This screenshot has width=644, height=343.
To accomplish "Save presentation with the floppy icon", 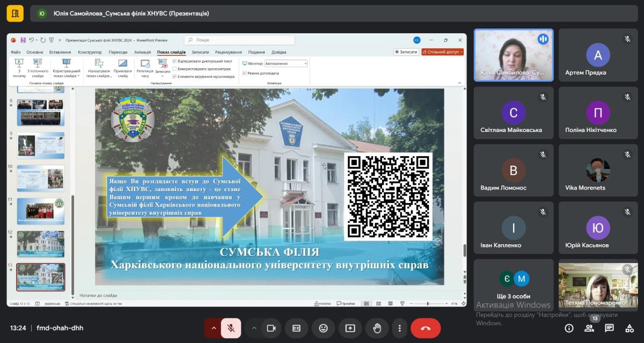I will [x=23, y=40].
